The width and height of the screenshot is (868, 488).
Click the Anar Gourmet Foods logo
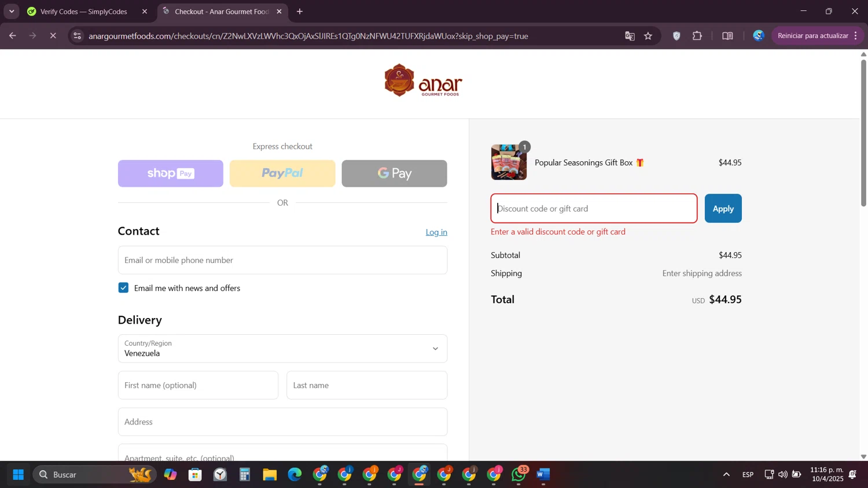(x=424, y=80)
